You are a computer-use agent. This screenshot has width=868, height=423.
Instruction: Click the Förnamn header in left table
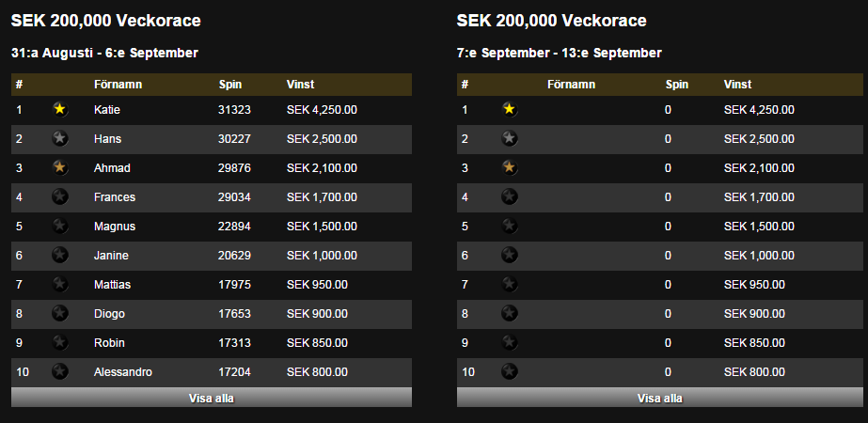pos(118,85)
